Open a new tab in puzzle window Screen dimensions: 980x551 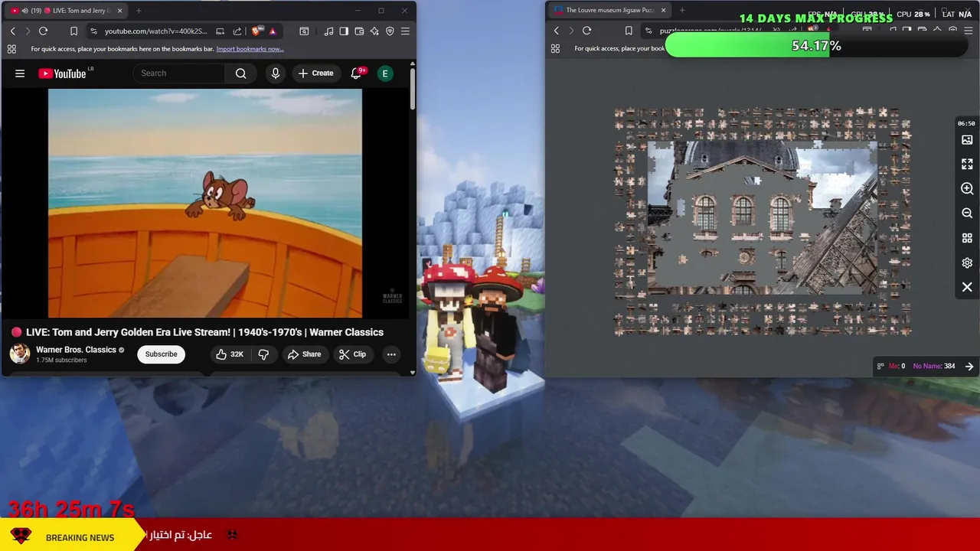[682, 11]
